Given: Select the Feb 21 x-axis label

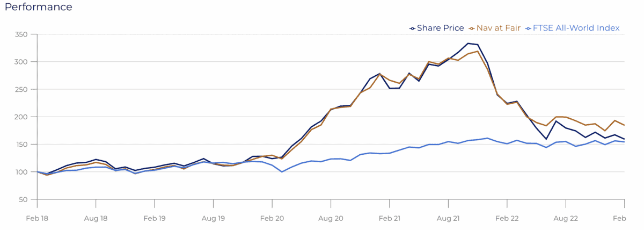Looking at the screenshot, I should (390, 219).
